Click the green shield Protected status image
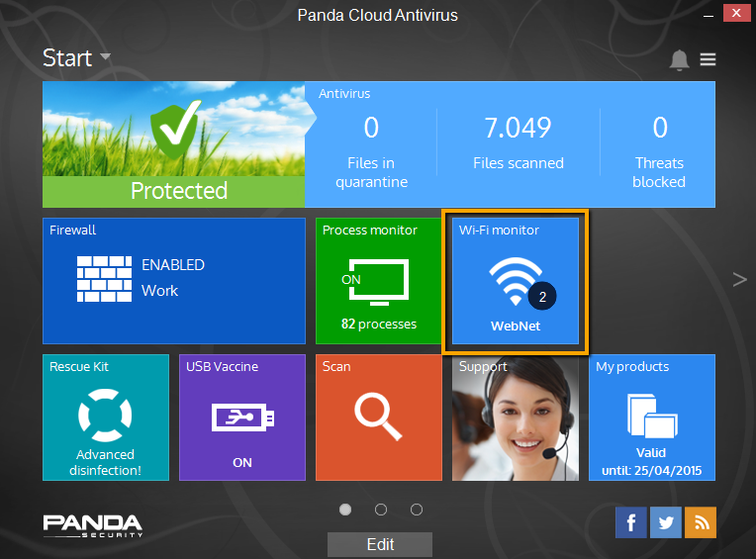Screen dimensions: 756x559 tap(173, 129)
